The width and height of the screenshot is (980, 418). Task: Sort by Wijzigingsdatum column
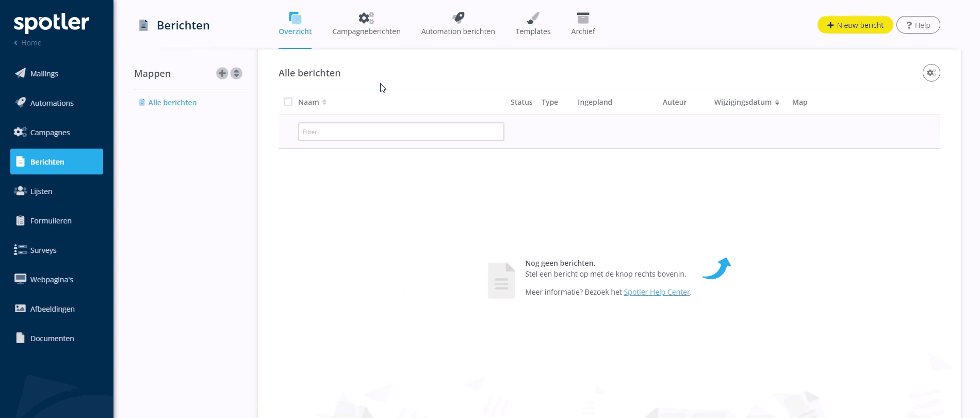(x=746, y=102)
